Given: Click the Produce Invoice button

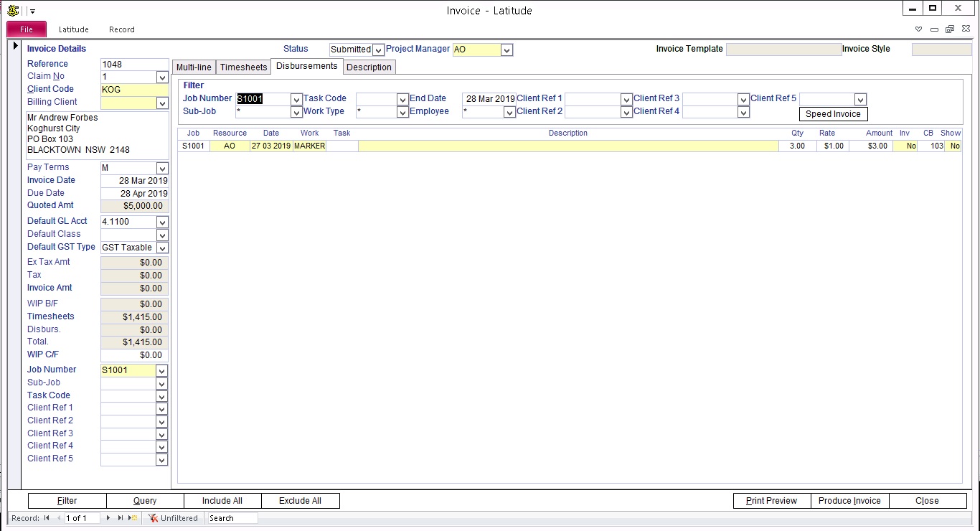Looking at the screenshot, I should 849,501.
